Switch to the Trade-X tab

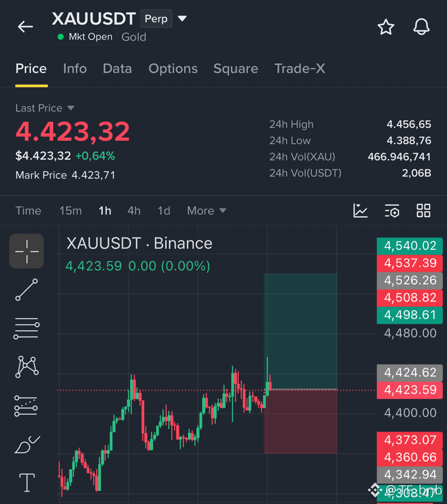(300, 69)
